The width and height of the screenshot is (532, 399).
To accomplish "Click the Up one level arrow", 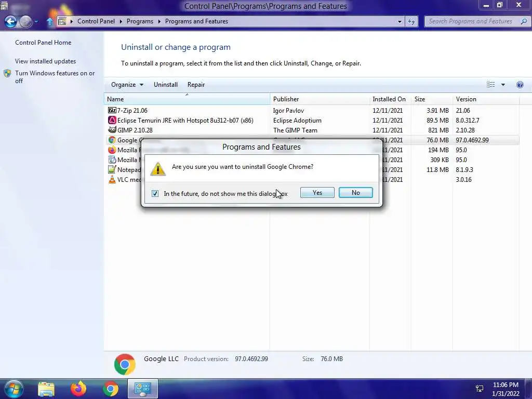I will point(49,21).
